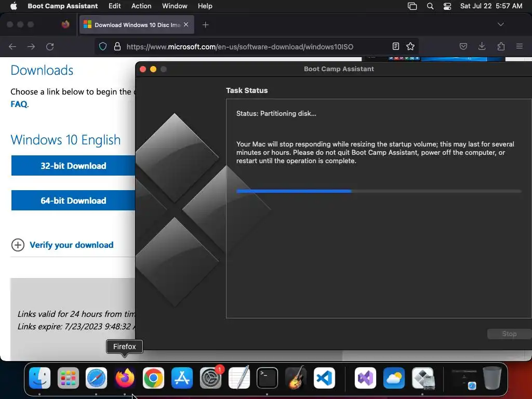This screenshot has height=399, width=532.
Task: Open Terminal from the Dock
Action: pos(267,378)
